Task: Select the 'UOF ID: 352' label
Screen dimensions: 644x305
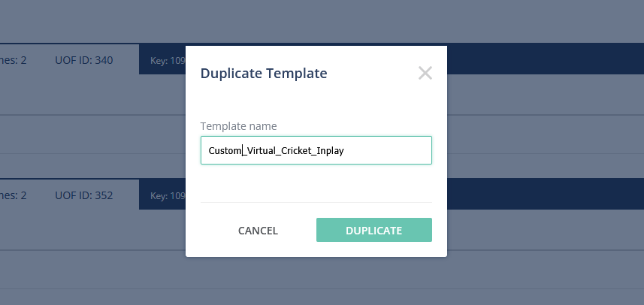Action: click(83, 196)
